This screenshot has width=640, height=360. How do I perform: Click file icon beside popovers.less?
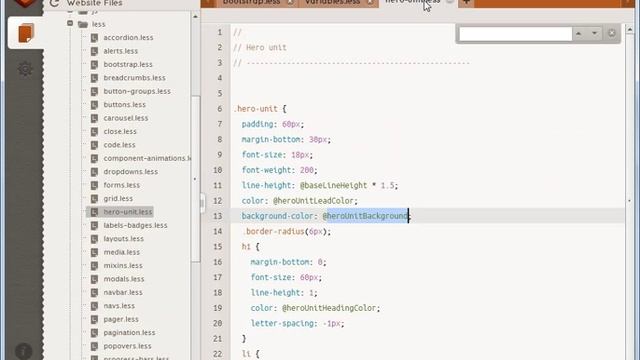click(x=94, y=347)
